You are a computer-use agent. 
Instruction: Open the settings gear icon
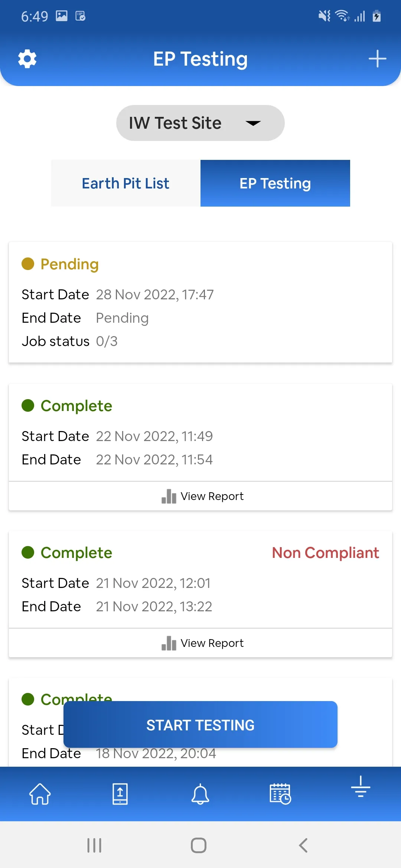tap(27, 59)
